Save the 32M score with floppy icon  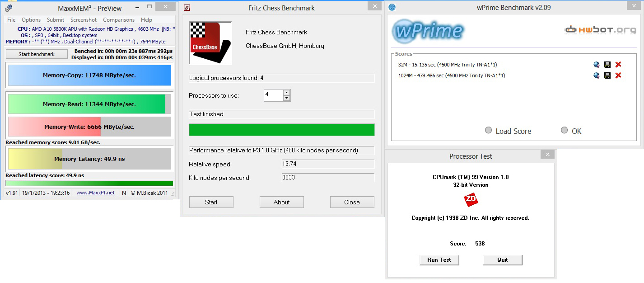point(607,65)
